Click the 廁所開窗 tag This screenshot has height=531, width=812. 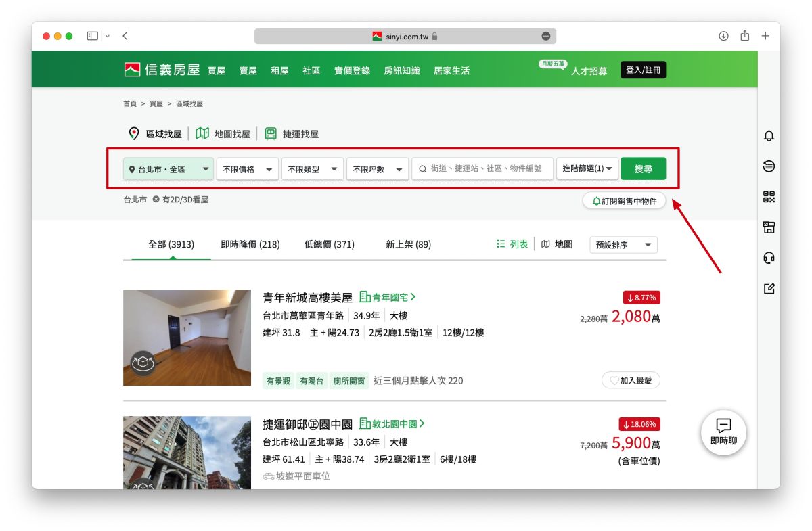click(349, 381)
